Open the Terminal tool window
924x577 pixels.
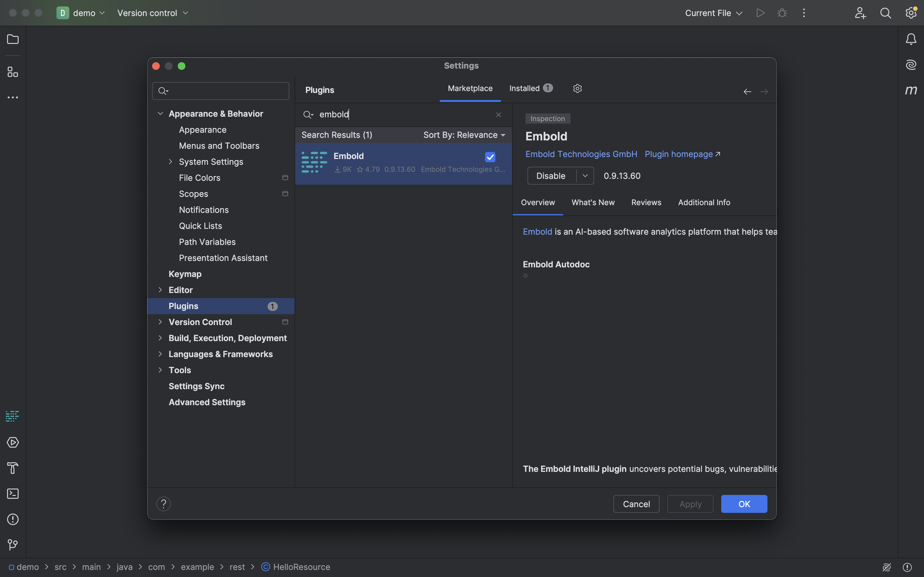coord(13,493)
